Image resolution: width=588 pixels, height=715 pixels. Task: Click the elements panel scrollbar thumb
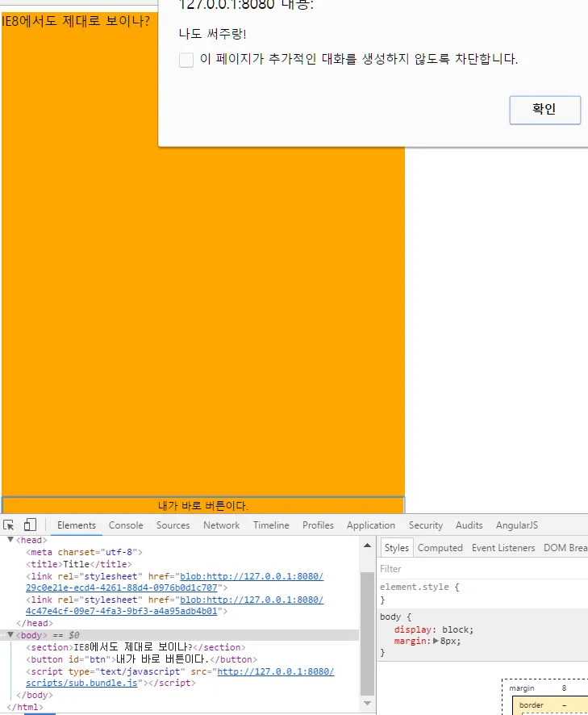click(x=367, y=633)
